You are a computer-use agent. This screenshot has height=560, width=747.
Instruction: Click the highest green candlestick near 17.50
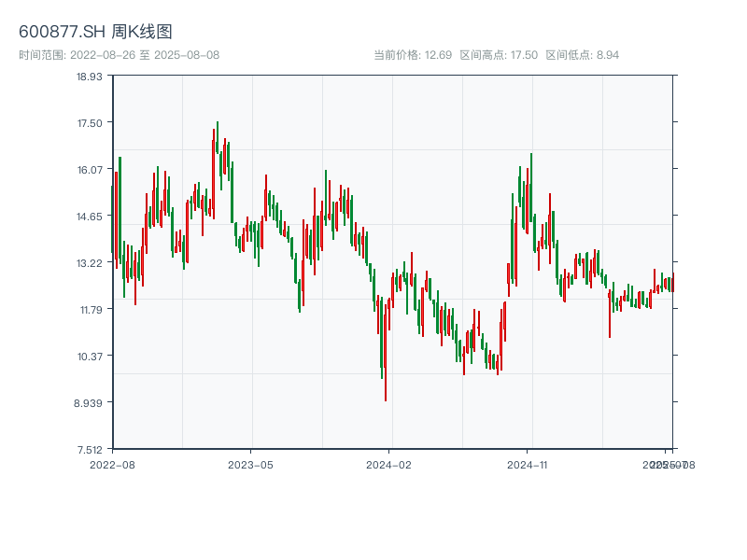click(x=218, y=137)
